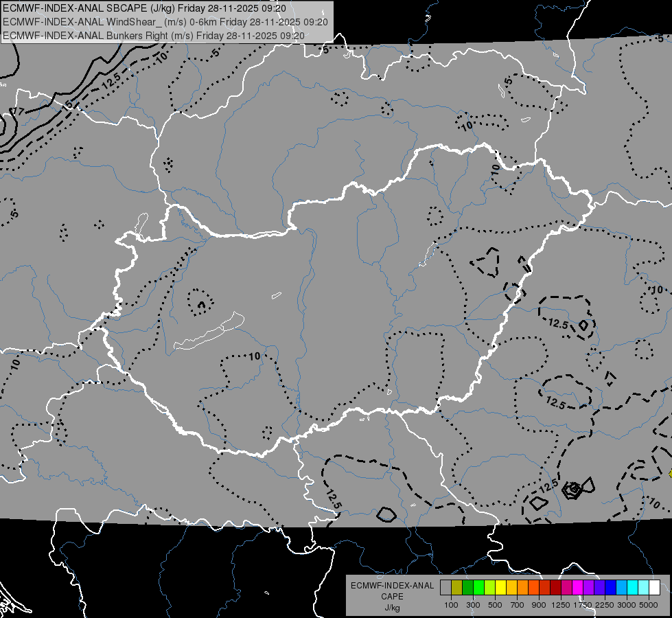Click the SBCAPE title line in the header

pyautogui.click(x=144, y=8)
